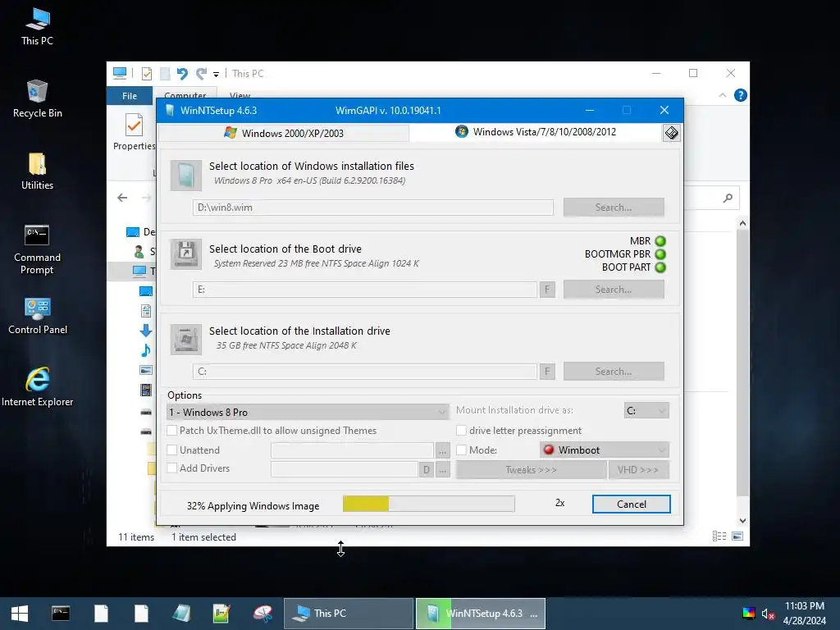Open Mount Installation drive as C: dropdown
840x630 pixels.
pos(646,411)
